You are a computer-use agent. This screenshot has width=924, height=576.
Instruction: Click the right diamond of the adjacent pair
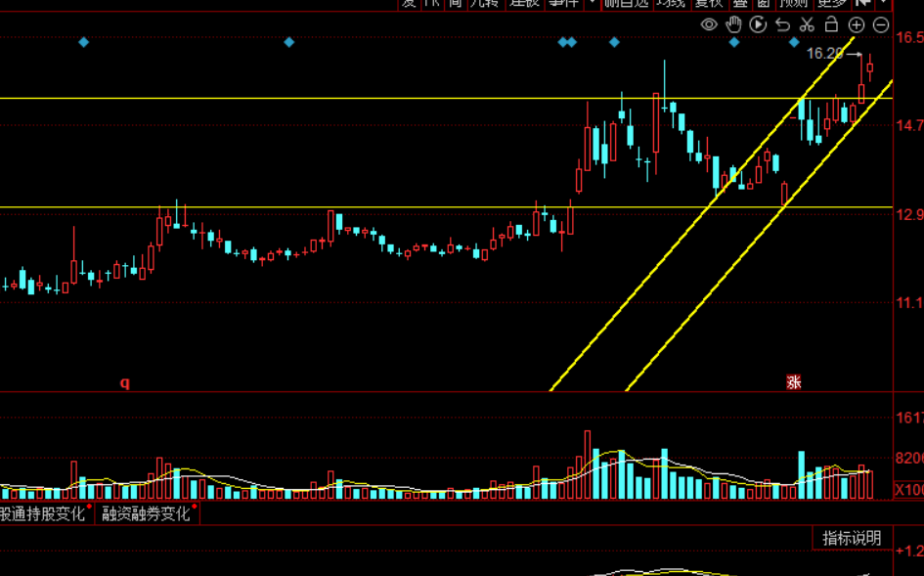(x=572, y=42)
